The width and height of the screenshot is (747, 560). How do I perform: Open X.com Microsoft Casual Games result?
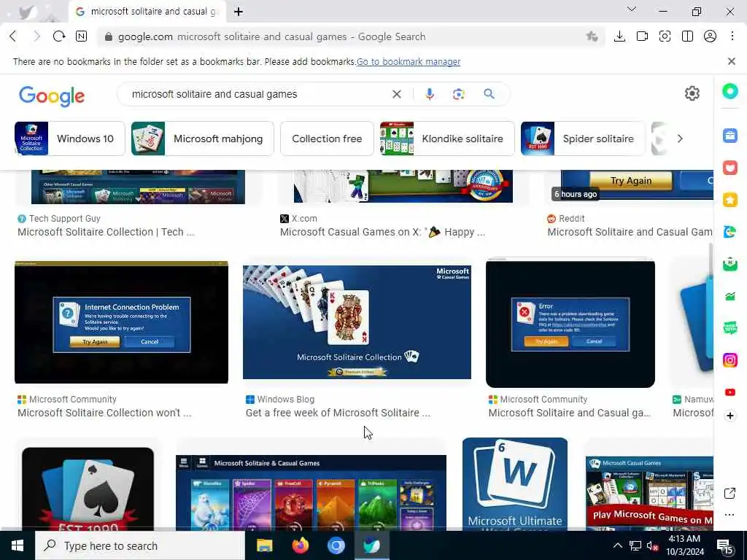382,232
